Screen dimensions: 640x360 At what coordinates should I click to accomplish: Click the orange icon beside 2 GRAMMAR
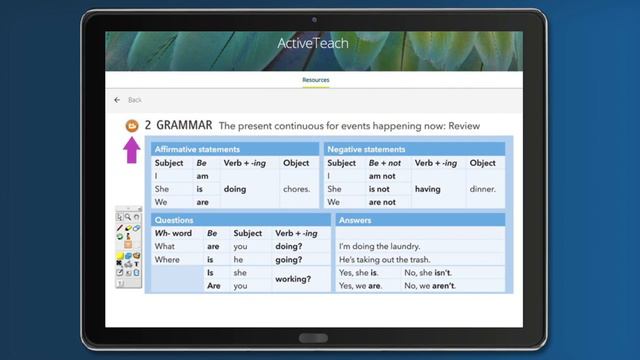coord(132,126)
